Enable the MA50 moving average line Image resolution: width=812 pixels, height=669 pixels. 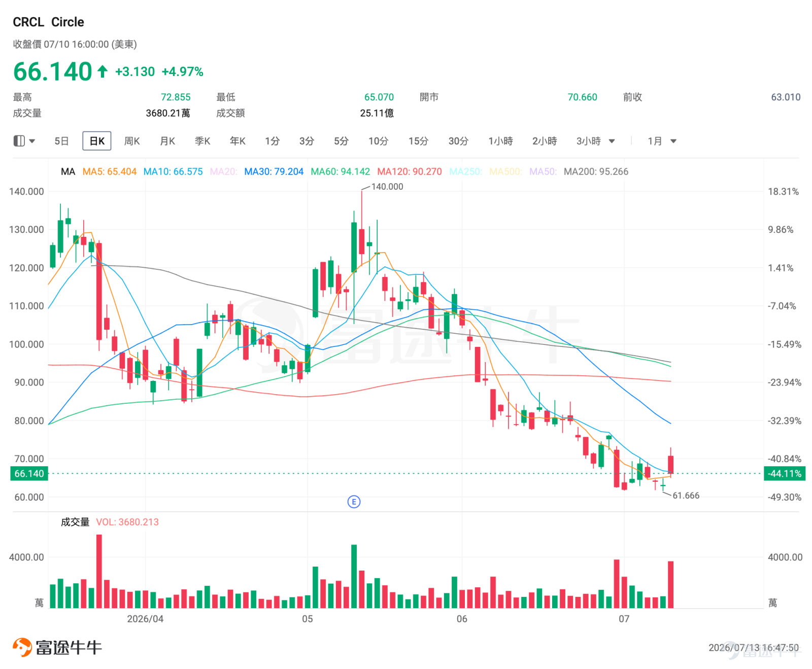pos(543,171)
